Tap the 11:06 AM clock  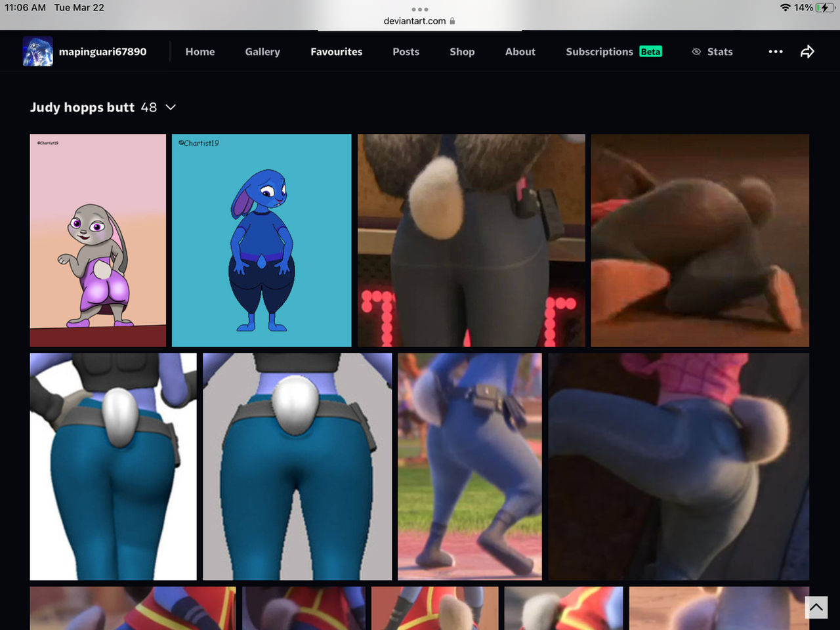click(x=26, y=7)
